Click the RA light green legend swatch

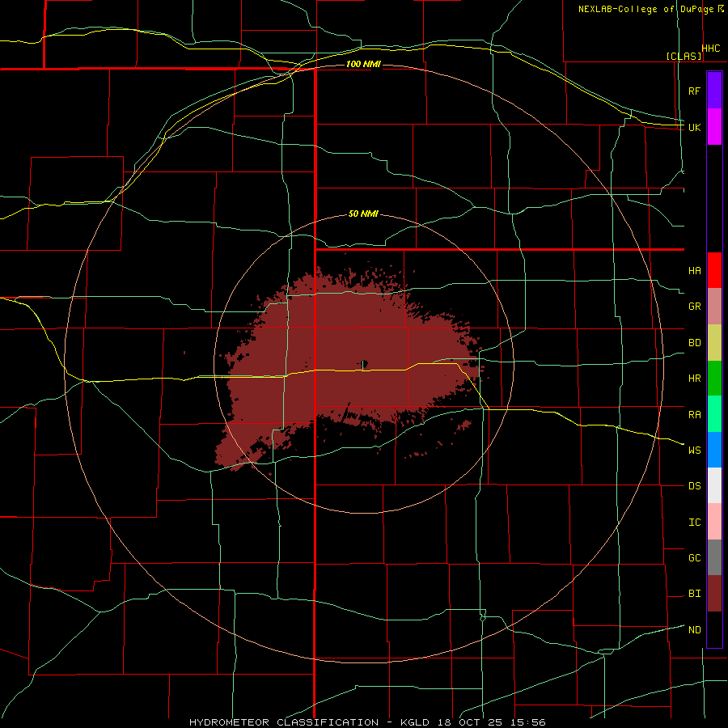(x=714, y=414)
